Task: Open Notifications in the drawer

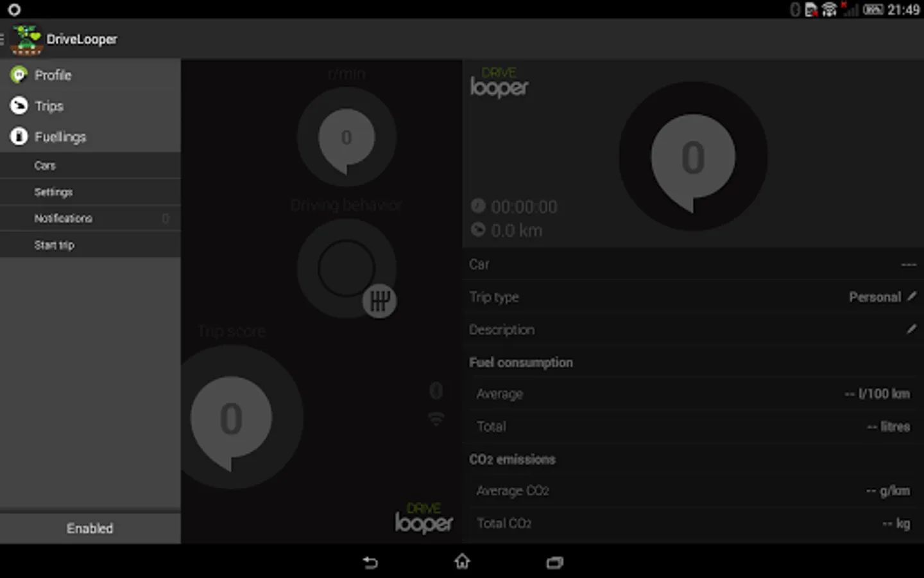Action: click(90, 218)
